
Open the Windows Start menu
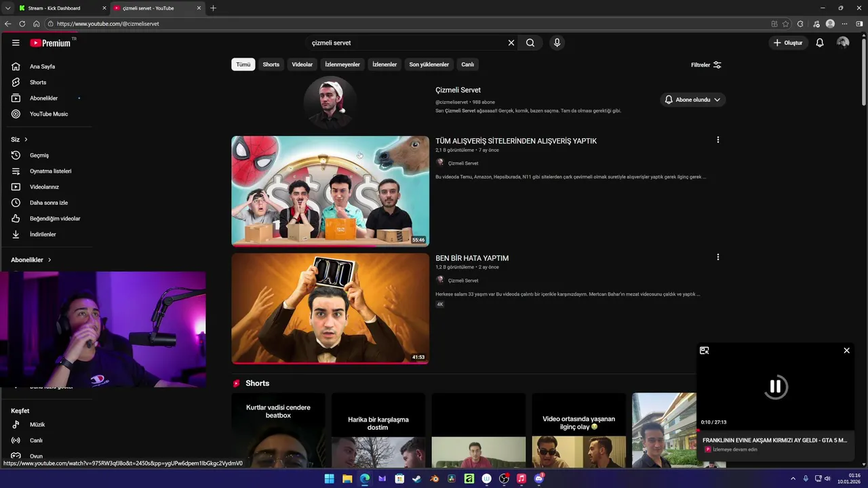point(329,479)
